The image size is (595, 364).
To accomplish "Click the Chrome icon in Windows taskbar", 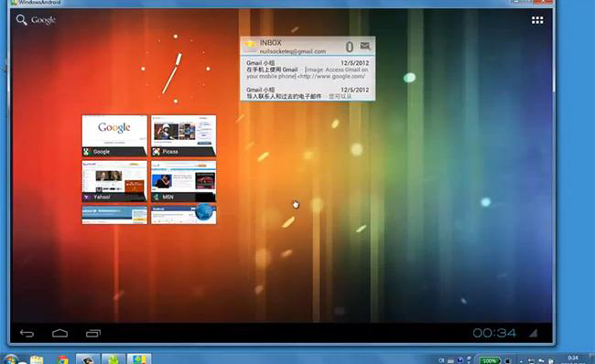I will [63, 359].
